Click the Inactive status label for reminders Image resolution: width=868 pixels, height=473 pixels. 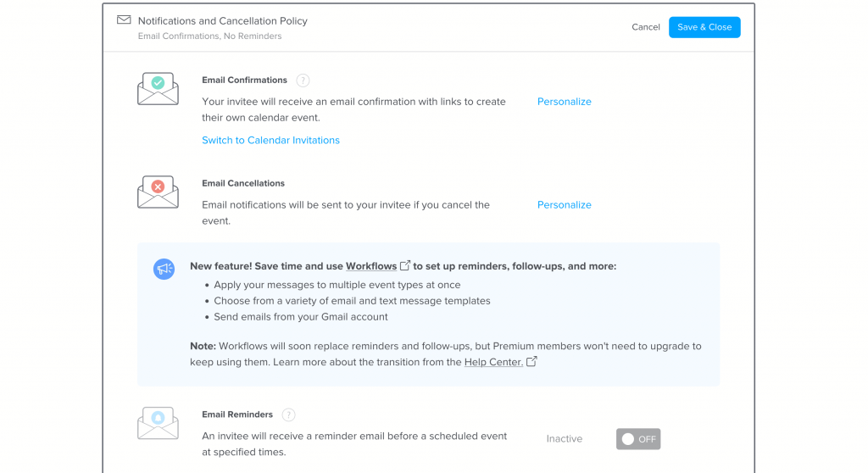click(x=564, y=439)
